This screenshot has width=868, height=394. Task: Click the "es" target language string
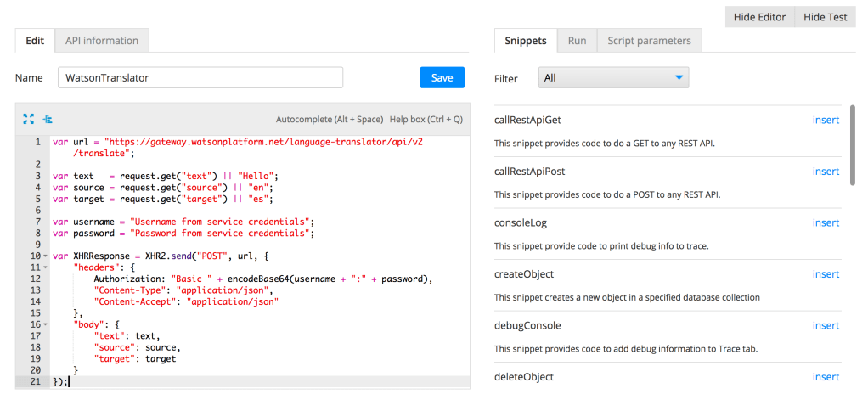coord(256,200)
